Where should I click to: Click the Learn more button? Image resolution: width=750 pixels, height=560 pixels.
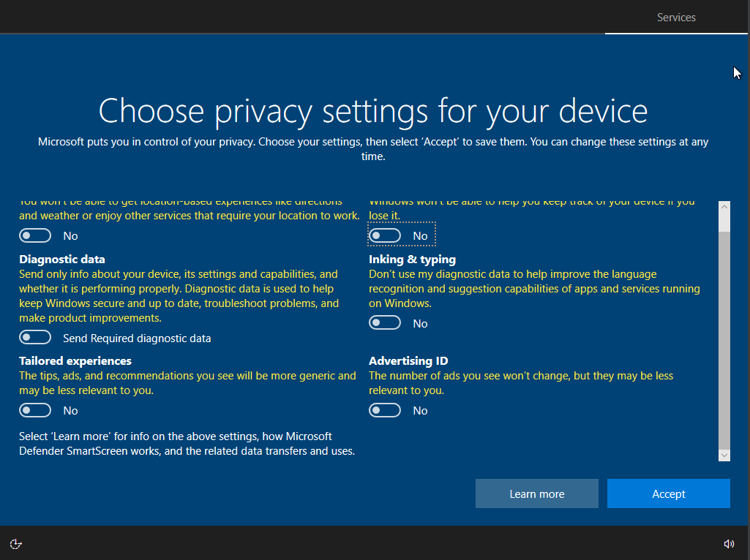[x=536, y=494]
